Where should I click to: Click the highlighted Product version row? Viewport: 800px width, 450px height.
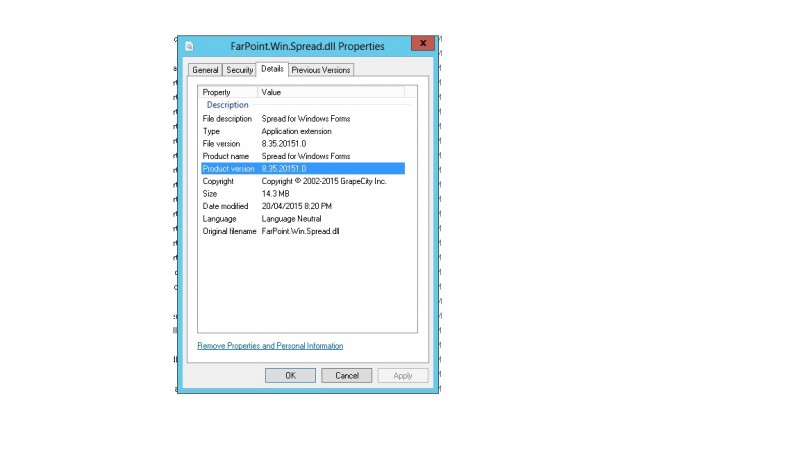click(x=300, y=169)
